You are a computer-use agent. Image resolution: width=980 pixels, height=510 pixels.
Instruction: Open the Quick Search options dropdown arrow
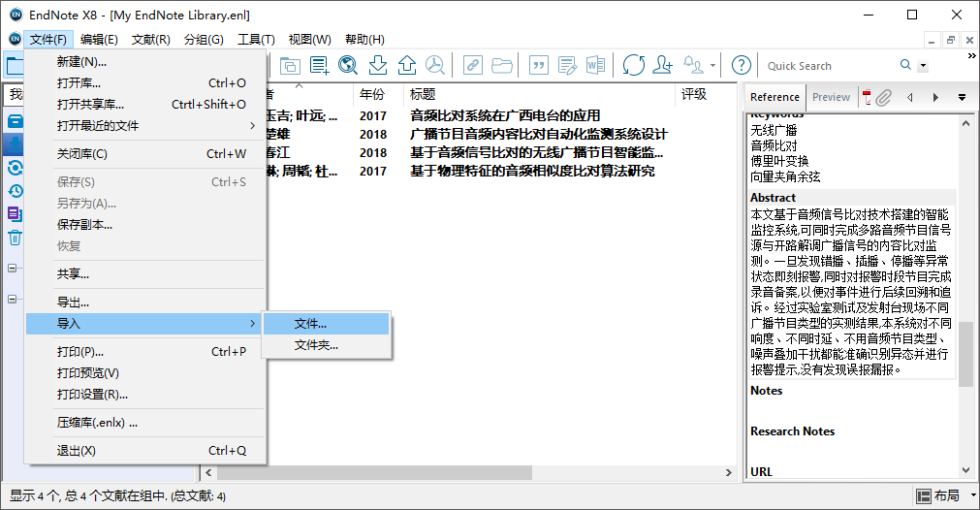[923, 66]
